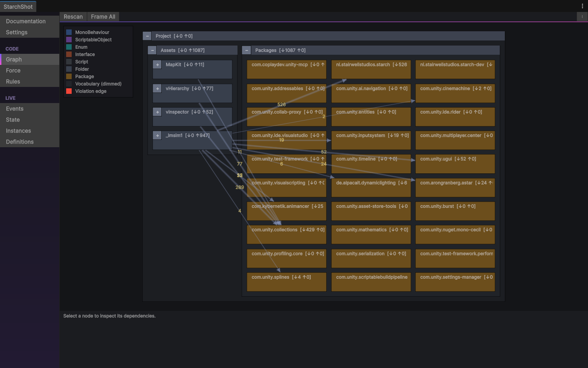Click the Enum legend swatch
588x368 pixels.
point(69,47)
